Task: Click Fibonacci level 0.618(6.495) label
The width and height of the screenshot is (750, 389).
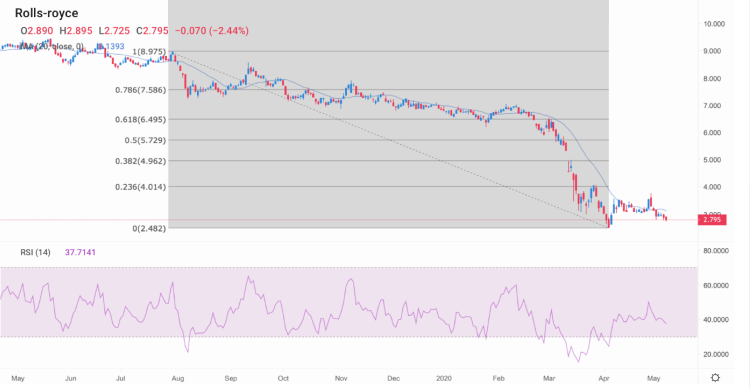Action: 141,120
